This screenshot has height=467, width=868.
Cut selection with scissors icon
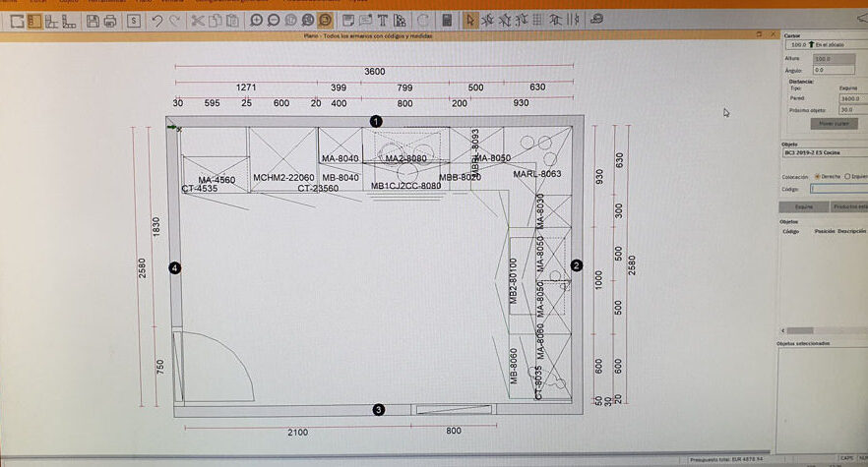point(197,21)
